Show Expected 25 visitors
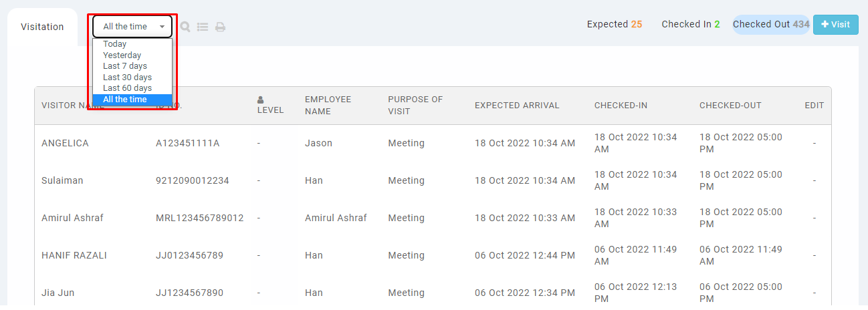The height and width of the screenshot is (310, 868). click(614, 25)
